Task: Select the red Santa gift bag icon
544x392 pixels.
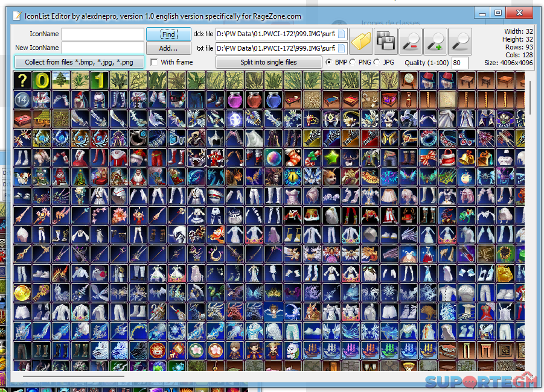Action: (447, 157)
